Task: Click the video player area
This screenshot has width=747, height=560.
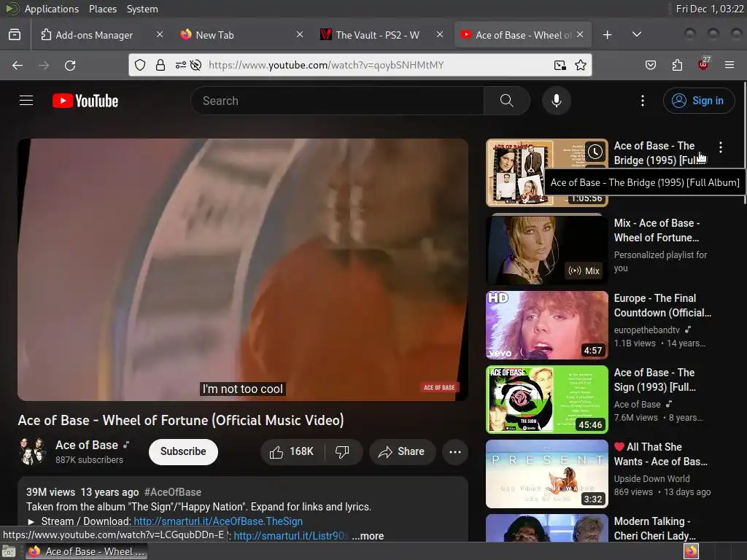Action: 243,270
